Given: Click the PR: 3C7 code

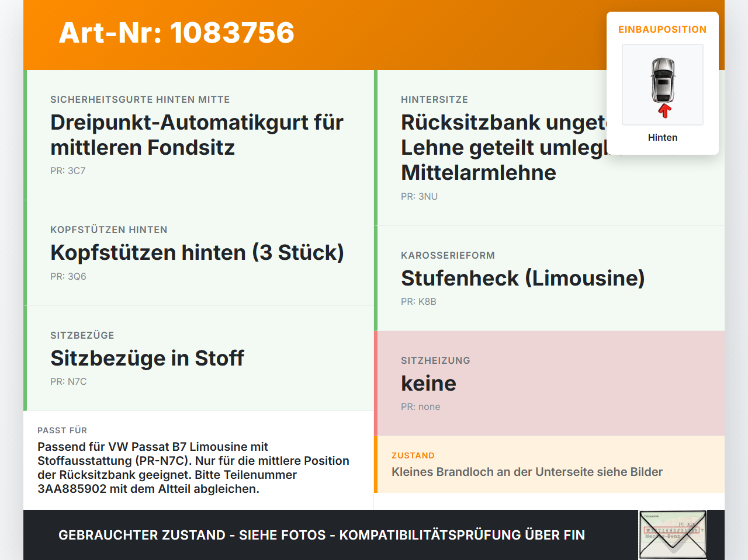Looking at the screenshot, I should [68, 171].
